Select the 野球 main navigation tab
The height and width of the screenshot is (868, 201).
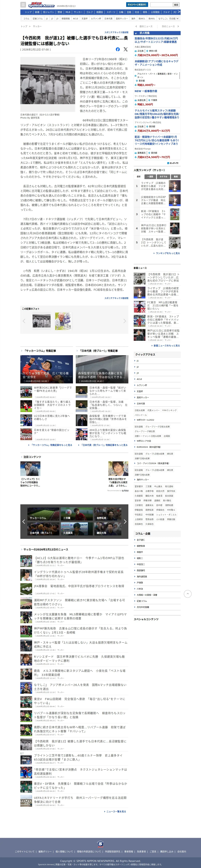(60, 12)
